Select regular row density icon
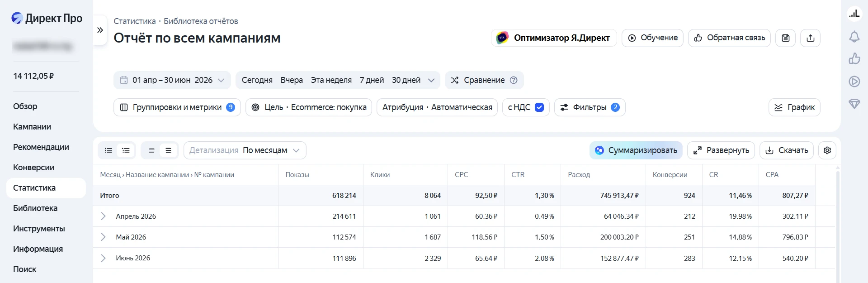The height and width of the screenshot is (283, 868). point(168,150)
